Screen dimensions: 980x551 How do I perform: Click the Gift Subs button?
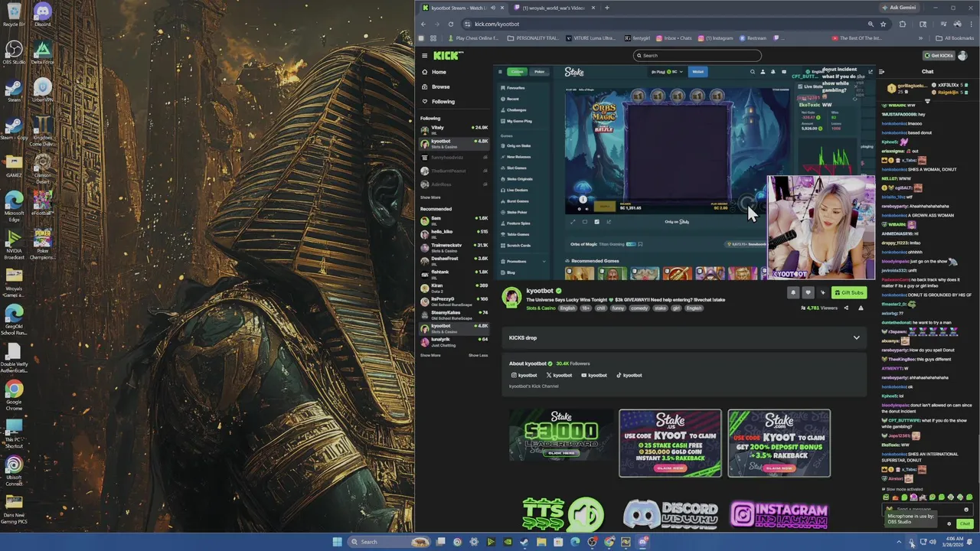(x=848, y=292)
